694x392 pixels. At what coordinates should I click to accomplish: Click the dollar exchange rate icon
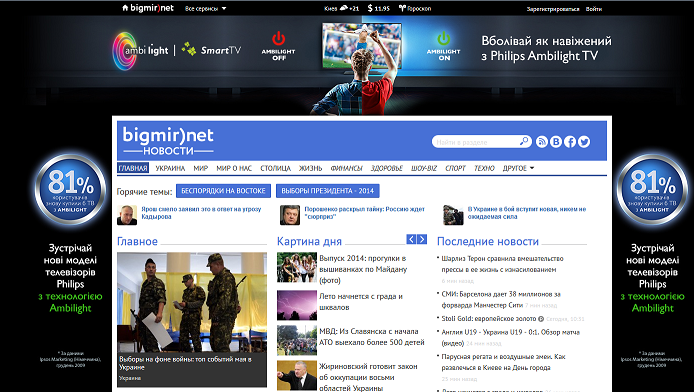click(x=370, y=8)
